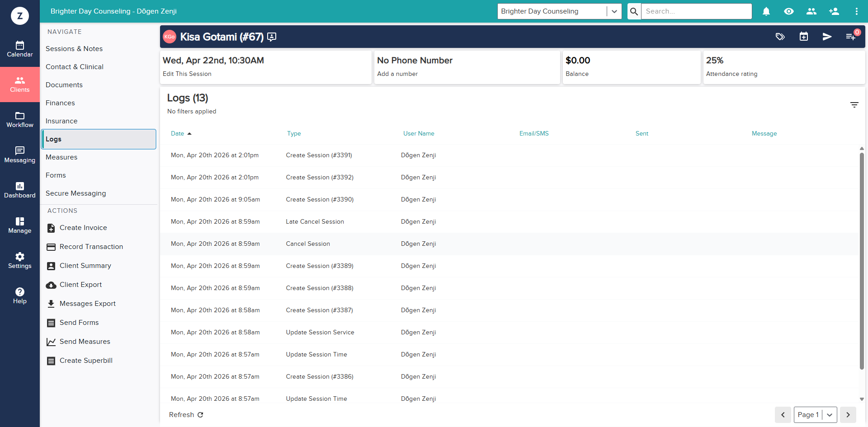Click the tags icon in client bar
Viewport: 868px width, 427px height.
tap(780, 37)
